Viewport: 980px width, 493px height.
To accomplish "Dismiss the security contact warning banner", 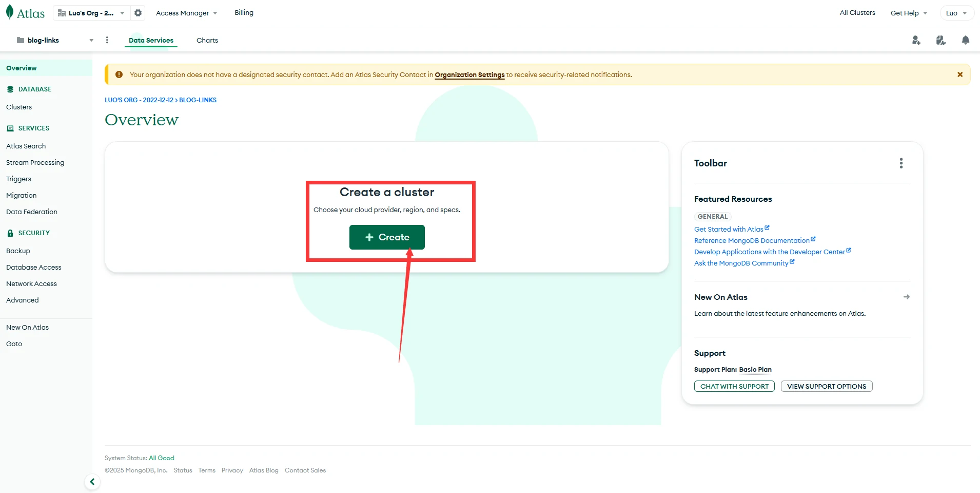I will point(959,74).
